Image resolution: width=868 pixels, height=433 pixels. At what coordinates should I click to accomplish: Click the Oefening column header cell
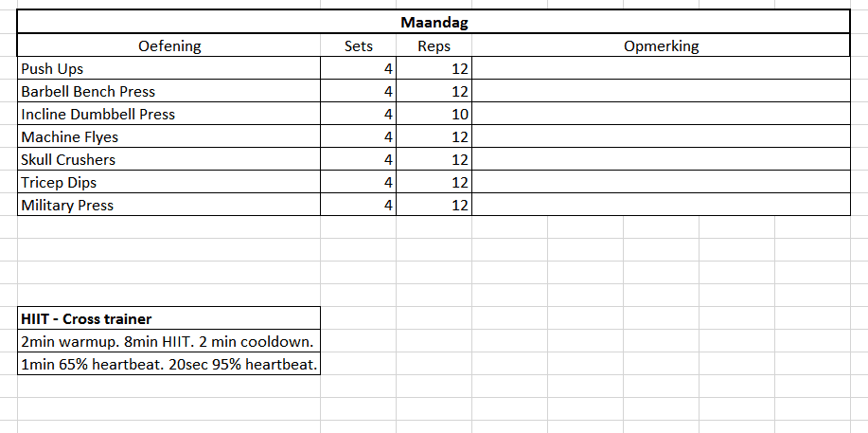point(169,45)
